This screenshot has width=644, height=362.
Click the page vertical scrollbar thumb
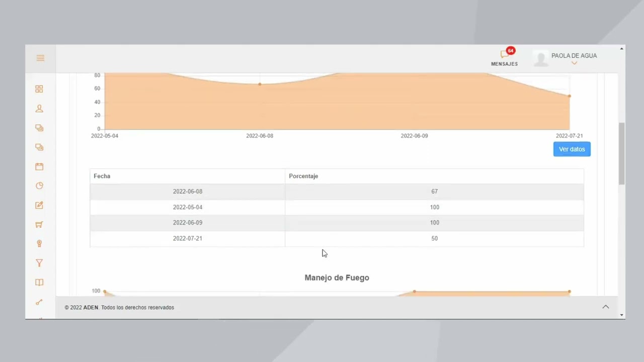[622, 153]
